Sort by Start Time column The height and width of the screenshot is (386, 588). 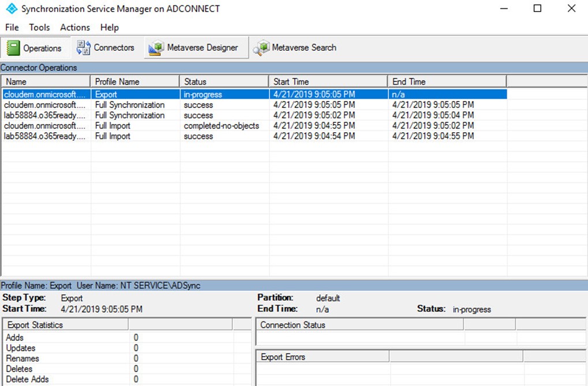coord(328,81)
